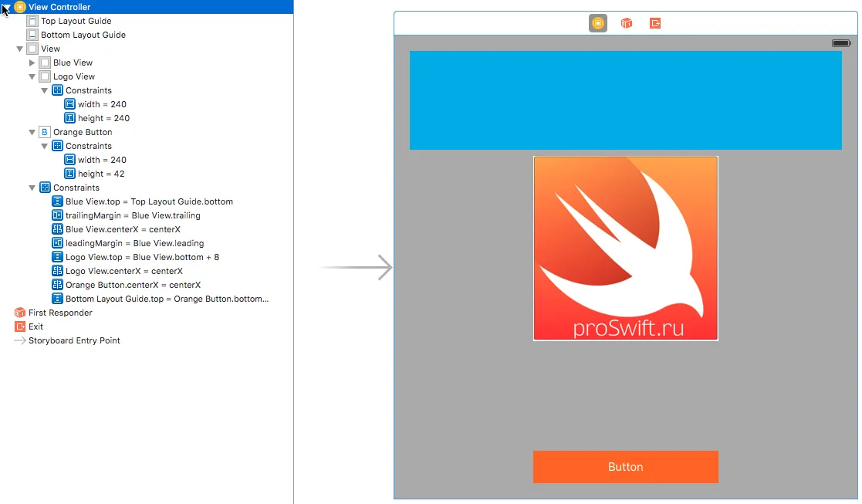Select Blue View.top = Top Layout Guide.bottom constraint
Viewport: 862px width, 504px height.
point(149,201)
